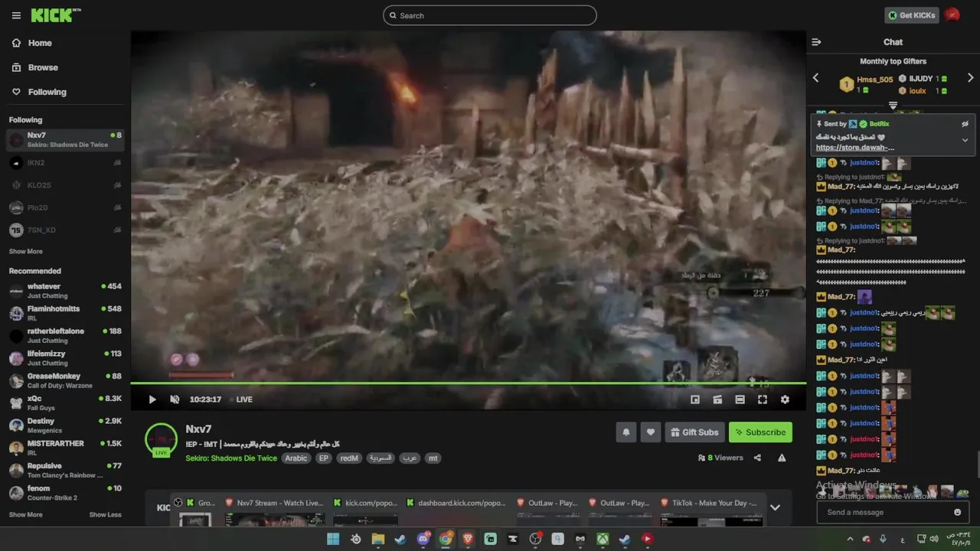Toggle theater mode icon
The height and width of the screenshot is (551, 980).
point(740,399)
